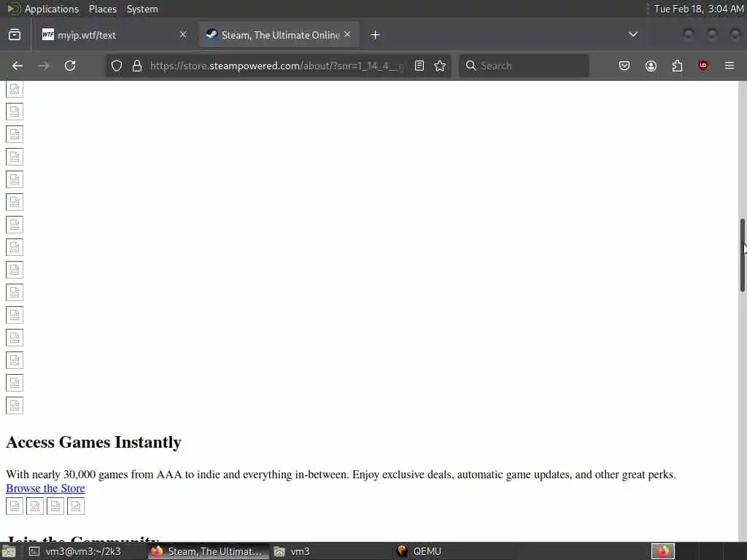Open the Places menu
Image resolution: width=747 pixels, height=560 pixels.
[x=103, y=9]
